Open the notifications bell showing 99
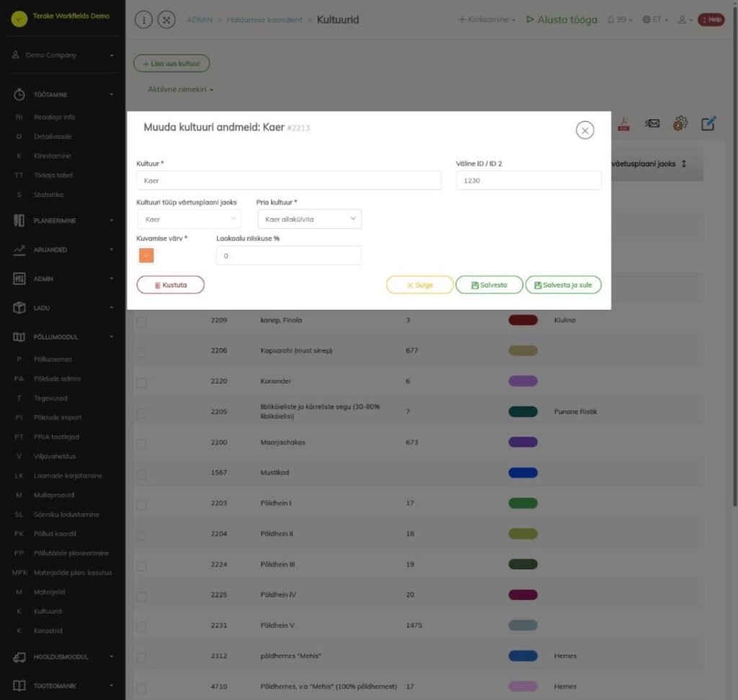Screen dimensions: 738x700 coord(619,19)
